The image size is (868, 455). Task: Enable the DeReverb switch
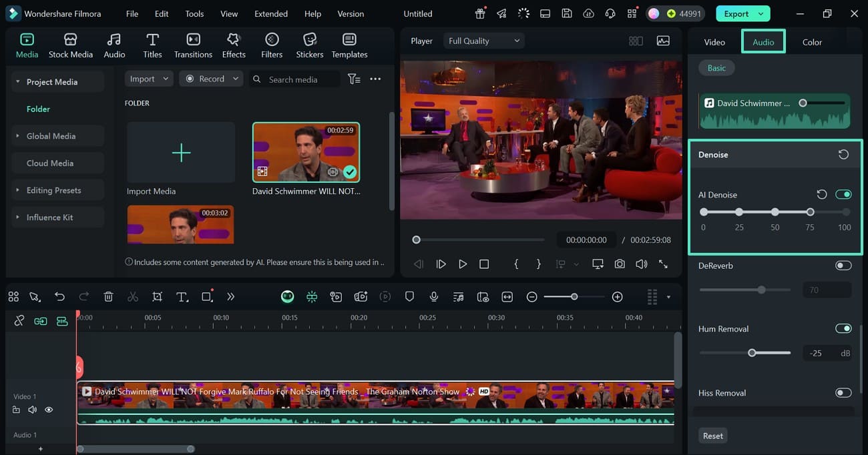click(843, 266)
